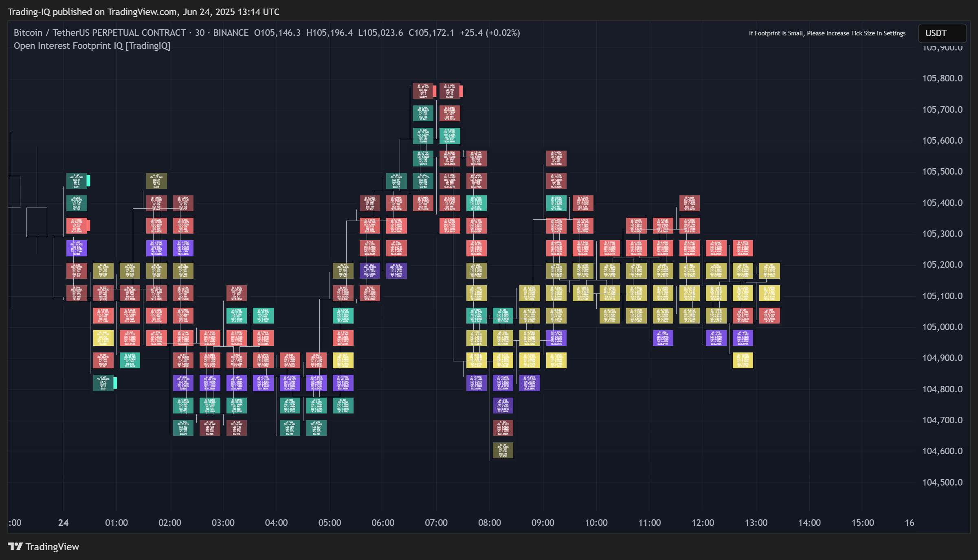Viewport: 978px width, 560px height.
Task: Click the 'If Footprint Is Small' notice text
Action: coord(827,33)
